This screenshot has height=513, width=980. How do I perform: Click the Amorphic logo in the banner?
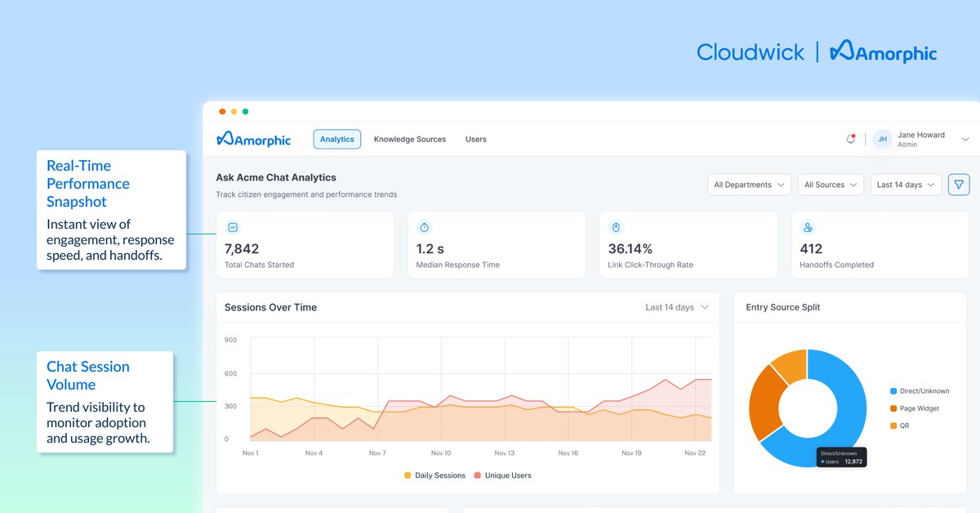pos(883,52)
